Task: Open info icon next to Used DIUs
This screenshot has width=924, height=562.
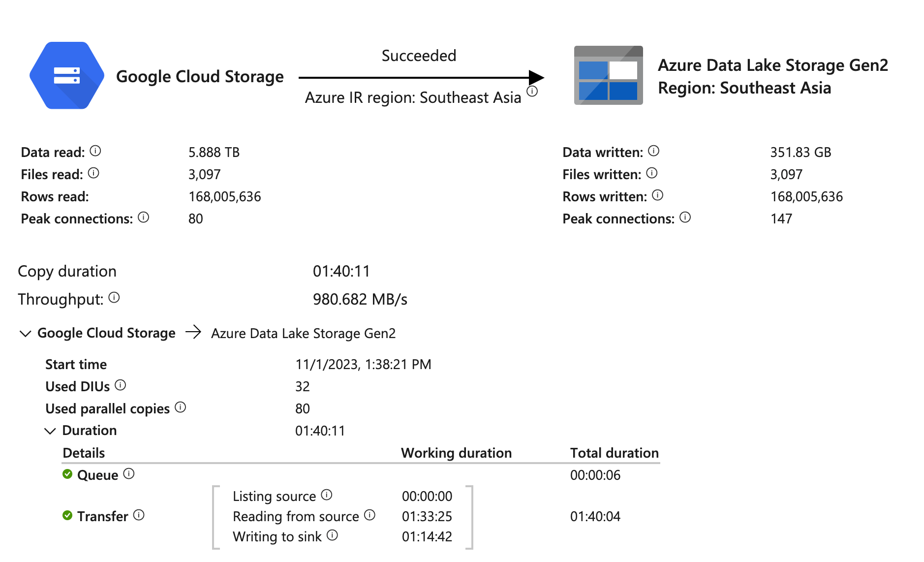Action: click(121, 385)
